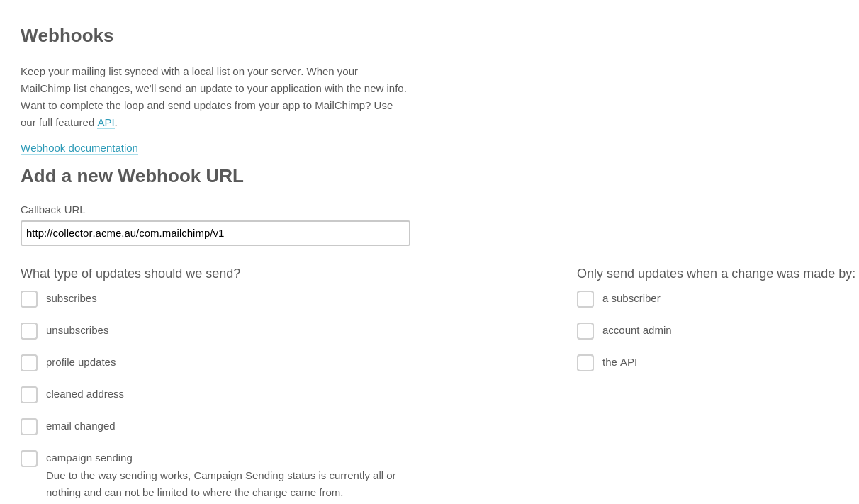The image size is (859, 504).
Task: Check the profile updates box
Action: pos(29,363)
